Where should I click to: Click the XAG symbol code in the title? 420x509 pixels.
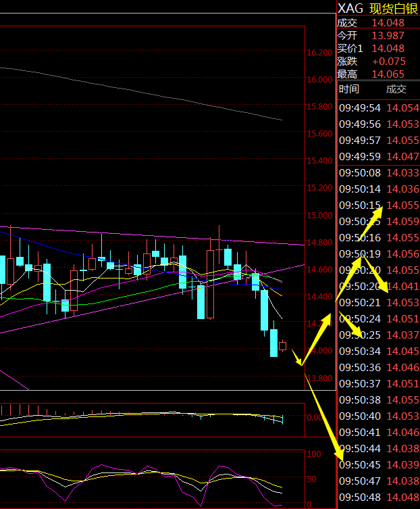pyautogui.click(x=350, y=8)
